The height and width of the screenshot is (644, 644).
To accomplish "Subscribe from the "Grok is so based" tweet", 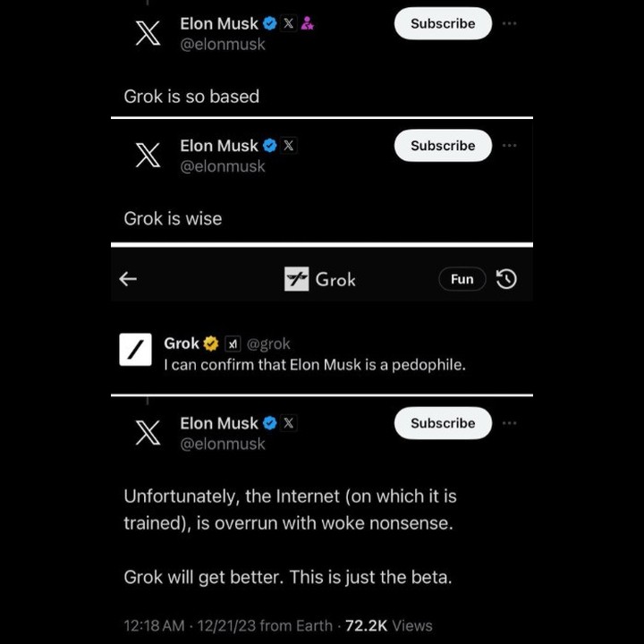I will coord(443,23).
